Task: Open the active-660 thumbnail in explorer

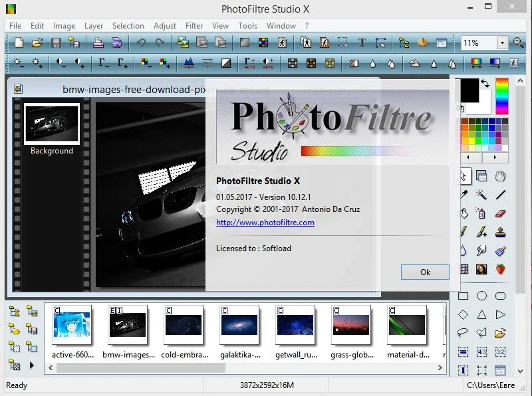Action: tap(72, 325)
